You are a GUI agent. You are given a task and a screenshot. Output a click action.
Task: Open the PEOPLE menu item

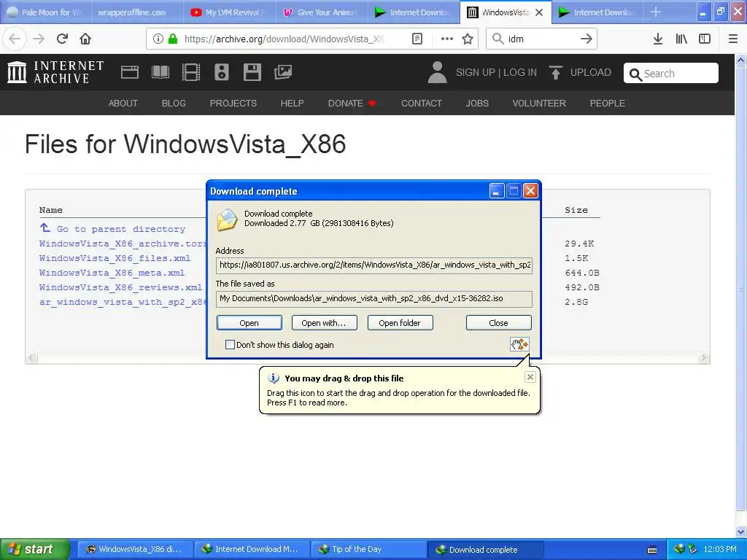(x=608, y=104)
